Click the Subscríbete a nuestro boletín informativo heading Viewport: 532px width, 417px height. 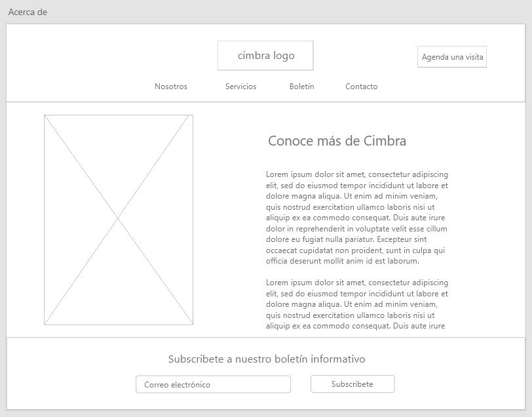[x=267, y=359]
